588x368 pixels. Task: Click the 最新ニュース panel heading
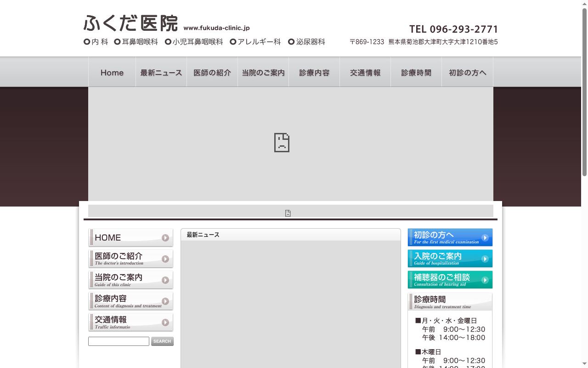coord(203,235)
